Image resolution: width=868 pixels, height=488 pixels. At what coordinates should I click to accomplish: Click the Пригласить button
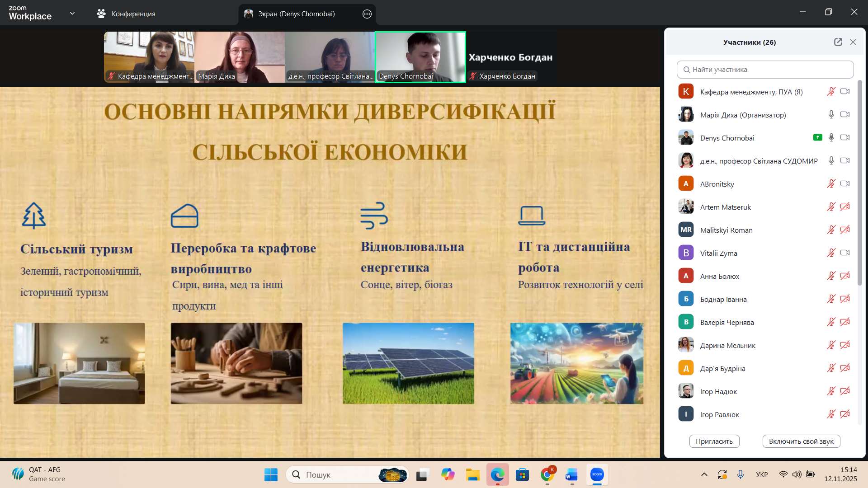point(714,441)
